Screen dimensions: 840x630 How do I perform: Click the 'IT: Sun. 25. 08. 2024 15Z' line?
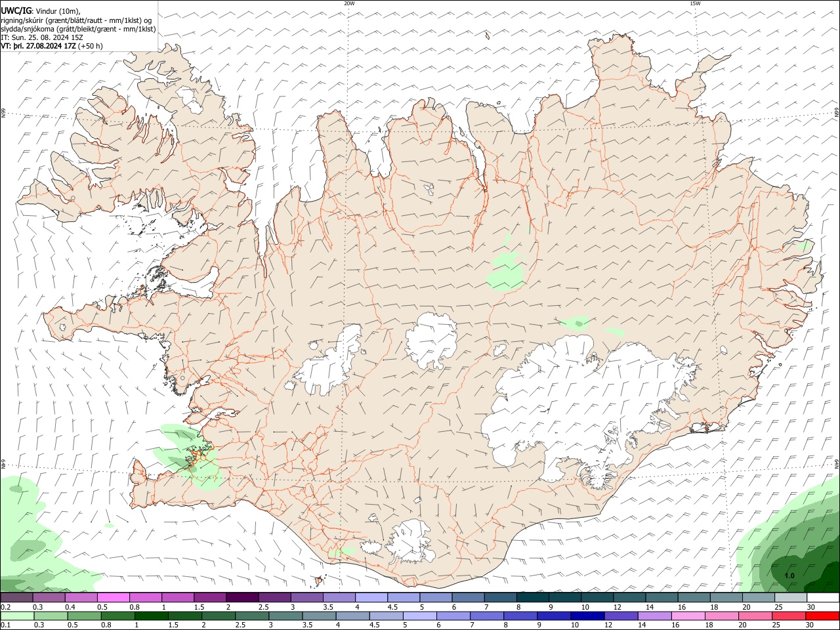[x=42, y=37]
